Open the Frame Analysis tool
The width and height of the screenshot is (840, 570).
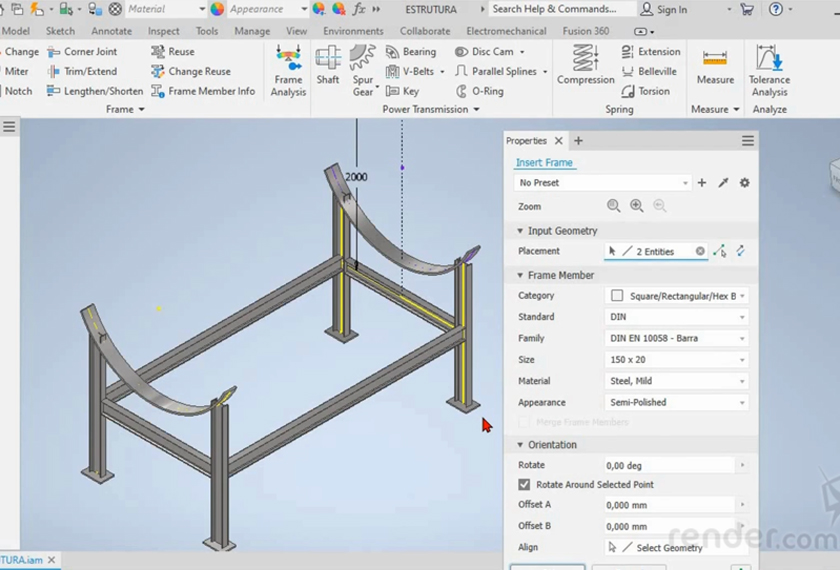[x=288, y=70]
